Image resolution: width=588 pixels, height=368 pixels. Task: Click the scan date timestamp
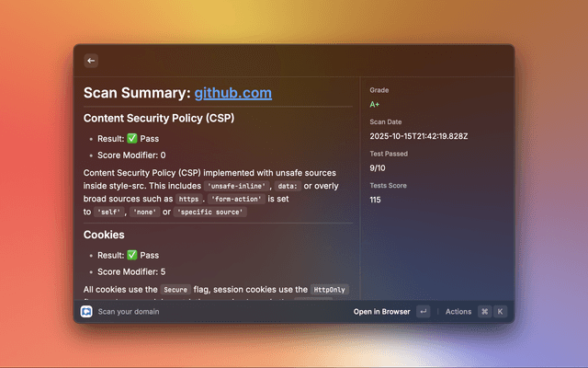419,136
